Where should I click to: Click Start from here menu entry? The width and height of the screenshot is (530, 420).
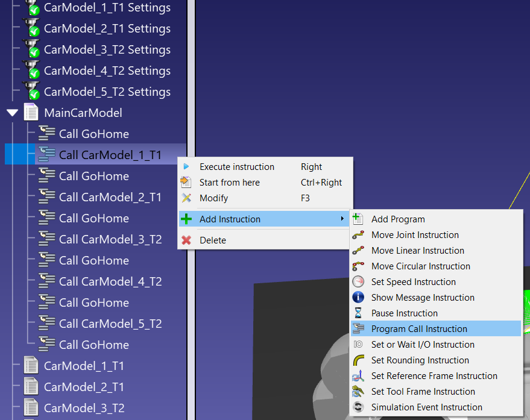(x=229, y=183)
